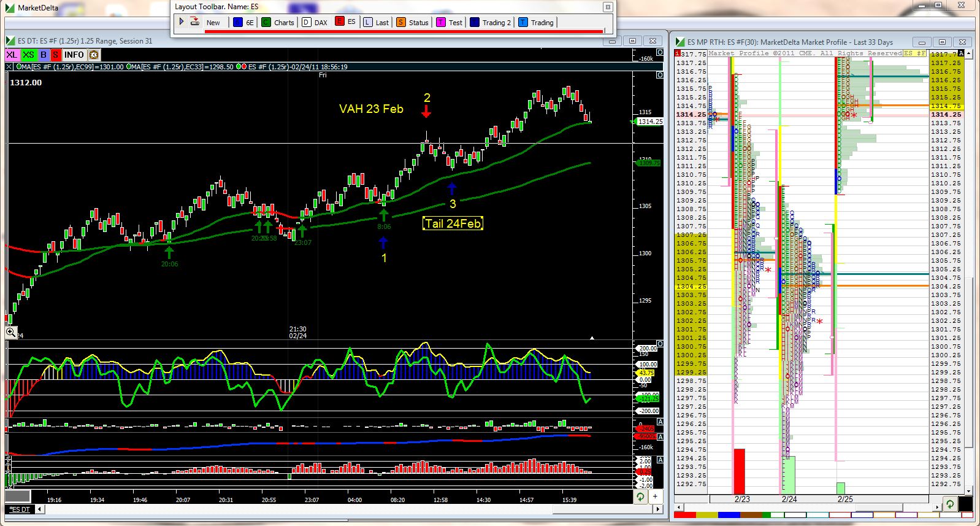
Task: Click the save layout icon beside New
Action: (195, 21)
